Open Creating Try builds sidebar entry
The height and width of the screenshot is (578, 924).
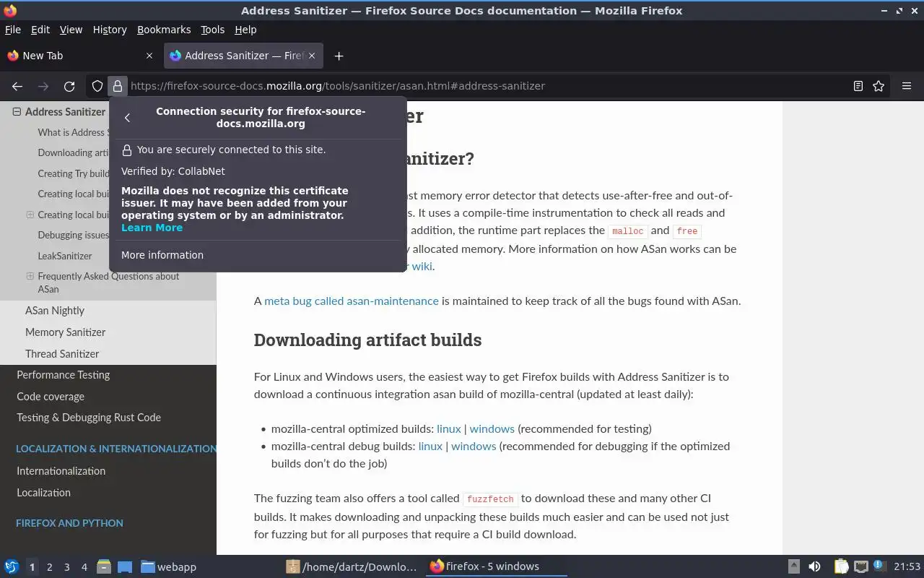(73, 173)
